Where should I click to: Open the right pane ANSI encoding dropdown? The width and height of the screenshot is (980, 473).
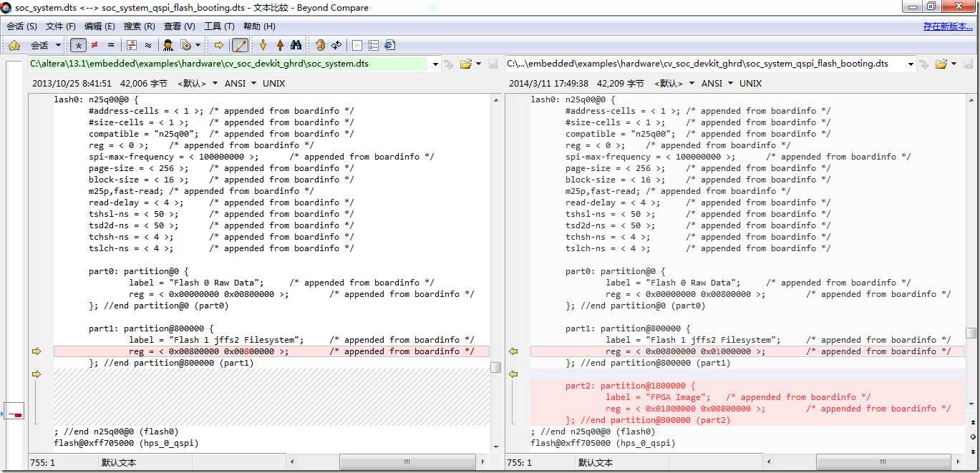[717, 83]
